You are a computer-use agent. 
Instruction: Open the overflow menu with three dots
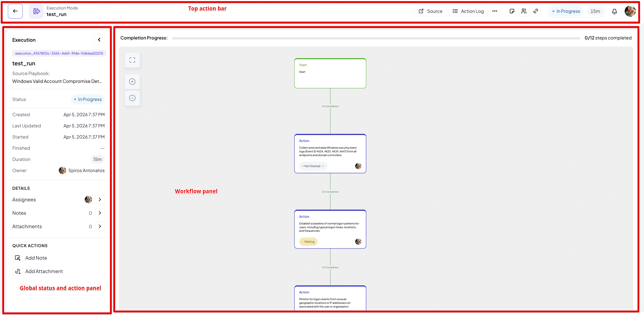(x=495, y=11)
